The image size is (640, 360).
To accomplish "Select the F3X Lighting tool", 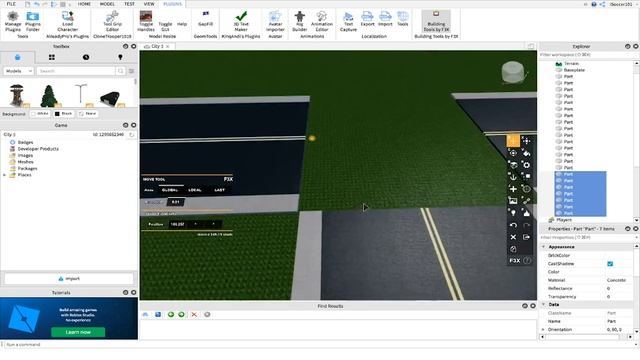I will tap(513, 212).
